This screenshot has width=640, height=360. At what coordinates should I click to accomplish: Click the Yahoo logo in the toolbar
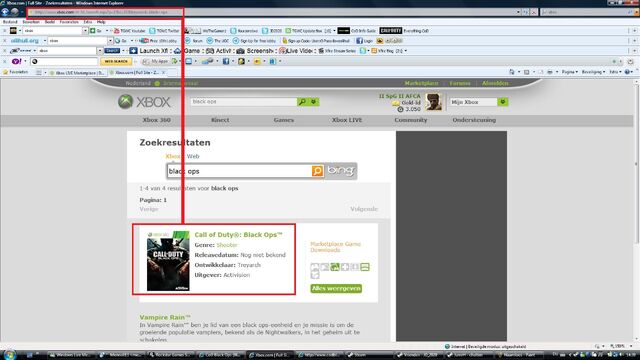click(x=16, y=61)
